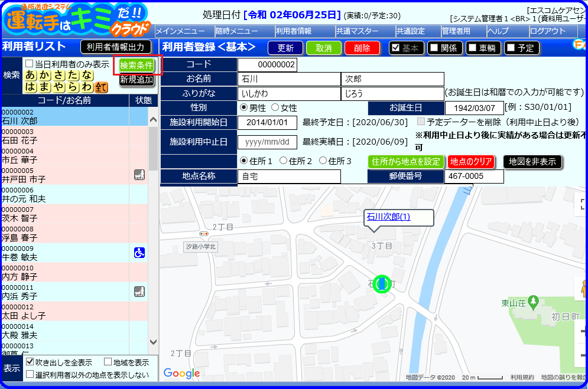Filter user list by か row
Screen dimensions: 588x389
[45, 75]
